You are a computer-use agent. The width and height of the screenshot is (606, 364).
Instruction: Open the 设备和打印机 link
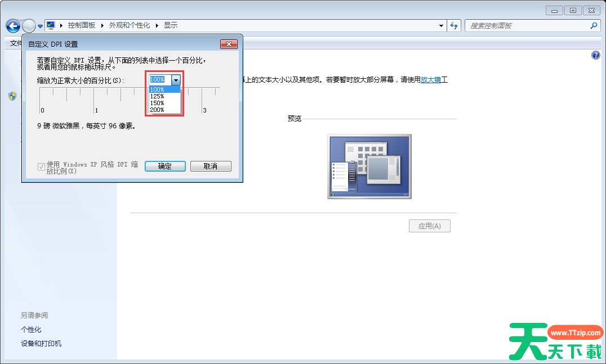click(x=41, y=344)
